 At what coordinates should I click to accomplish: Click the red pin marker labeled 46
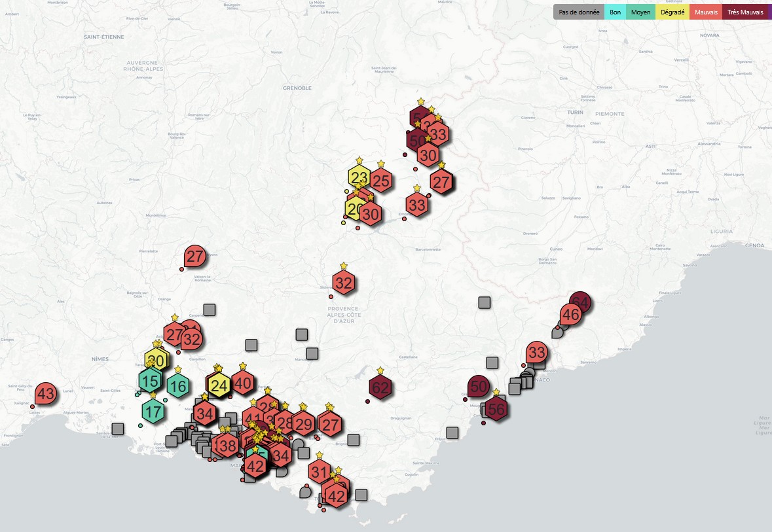click(x=570, y=315)
